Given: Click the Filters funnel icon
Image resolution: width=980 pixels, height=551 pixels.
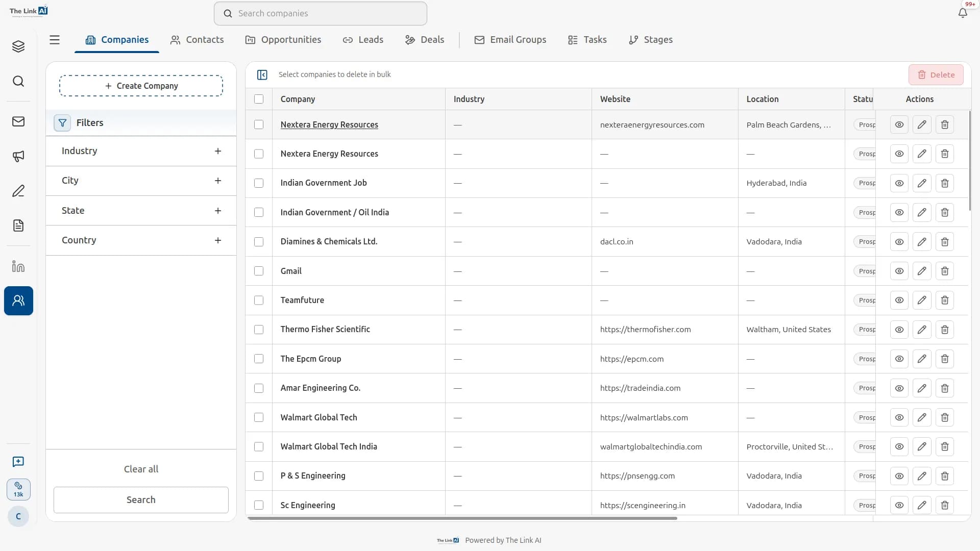Looking at the screenshot, I should (62, 122).
